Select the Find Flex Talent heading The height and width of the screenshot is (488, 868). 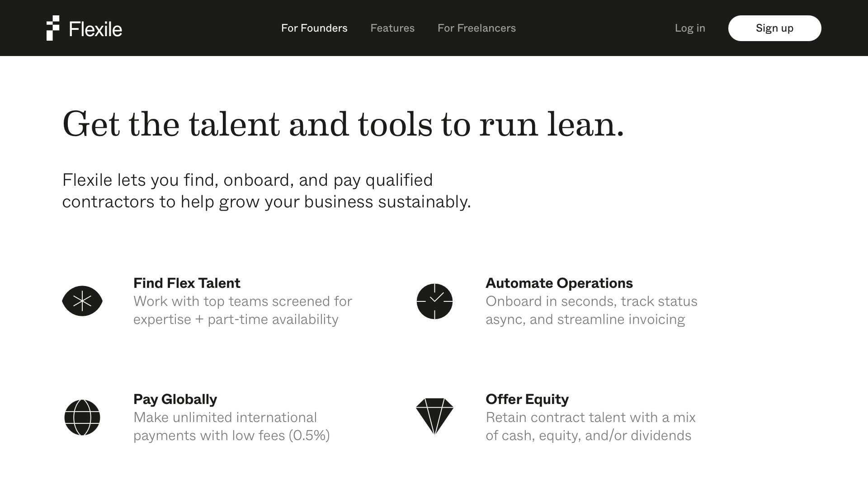[187, 283]
